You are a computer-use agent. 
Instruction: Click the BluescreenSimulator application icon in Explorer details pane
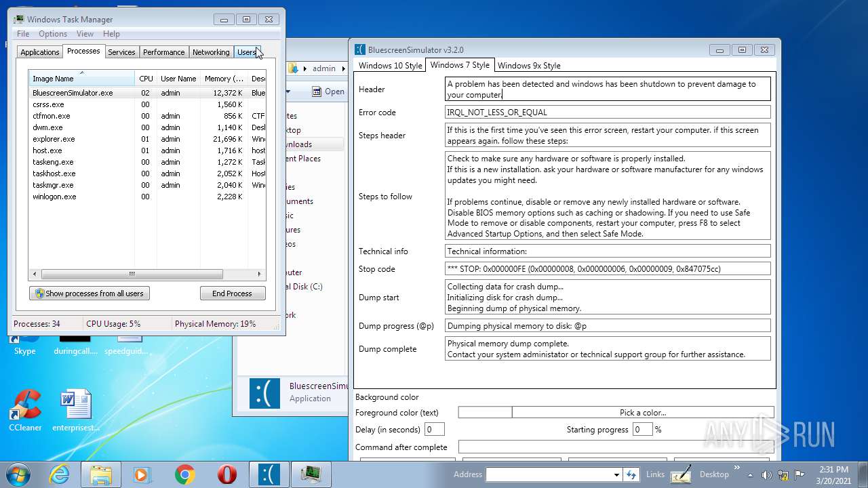264,392
